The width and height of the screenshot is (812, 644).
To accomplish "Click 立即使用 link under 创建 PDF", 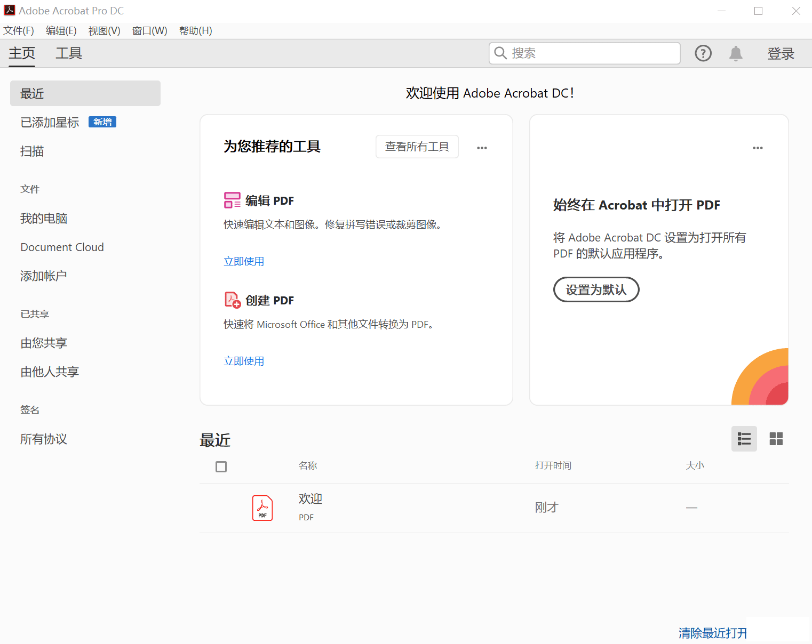I will click(244, 361).
